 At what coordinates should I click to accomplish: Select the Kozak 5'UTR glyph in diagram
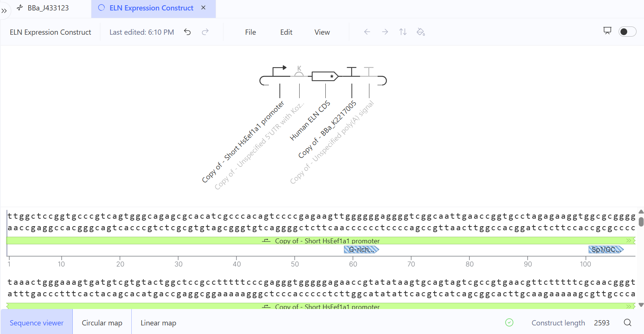pyautogui.click(x=299, y=71)
